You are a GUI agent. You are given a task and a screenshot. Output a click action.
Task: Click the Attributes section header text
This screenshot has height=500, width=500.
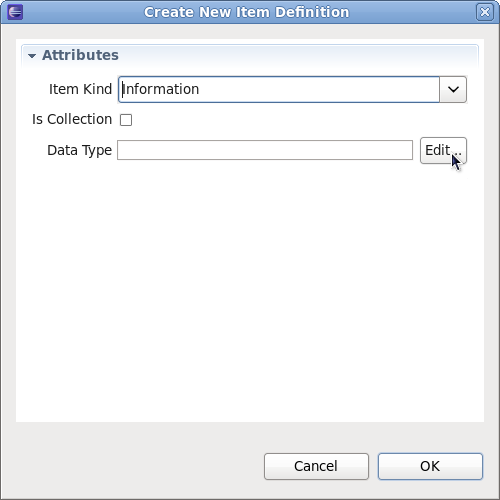[80, 55]
